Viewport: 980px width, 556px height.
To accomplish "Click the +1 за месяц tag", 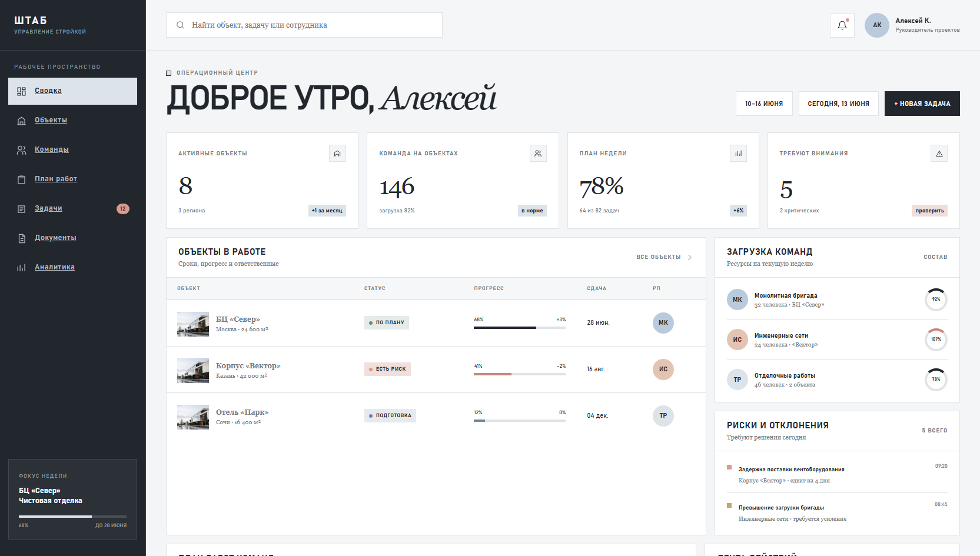I will (327, 211).
